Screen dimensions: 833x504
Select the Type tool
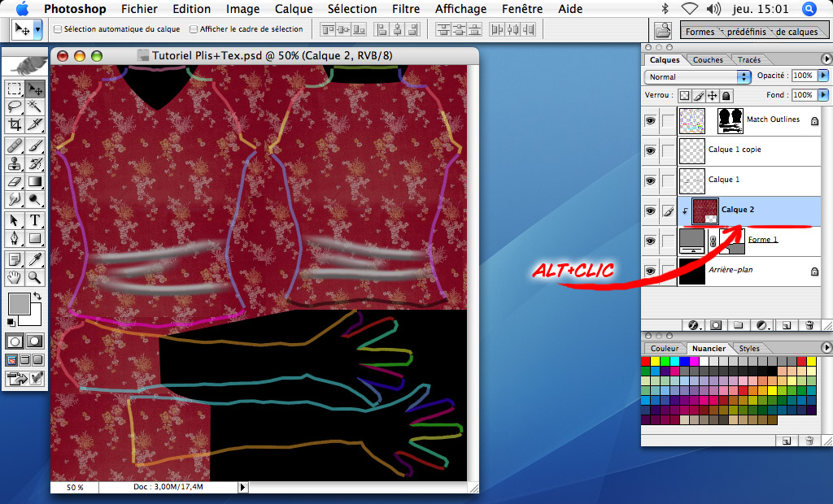pyautogui.click(x=34, y=219)
